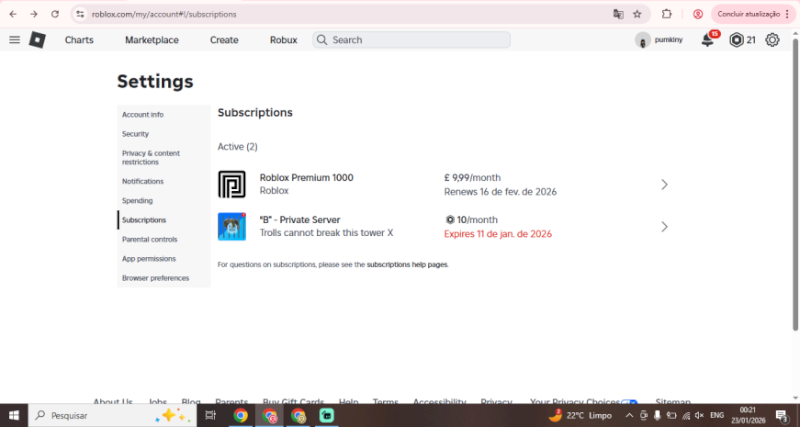Click "Expires 11 de jan. de 2026"
Image resolution: width=800 pixels, height=427 pixels.
(498, 235)
